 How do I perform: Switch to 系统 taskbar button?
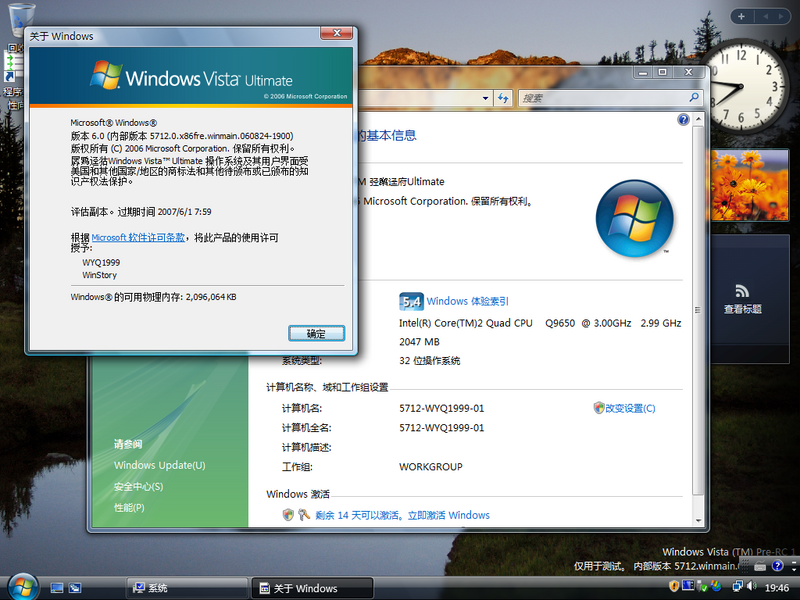pyautogui.click(x=187, y=588)
